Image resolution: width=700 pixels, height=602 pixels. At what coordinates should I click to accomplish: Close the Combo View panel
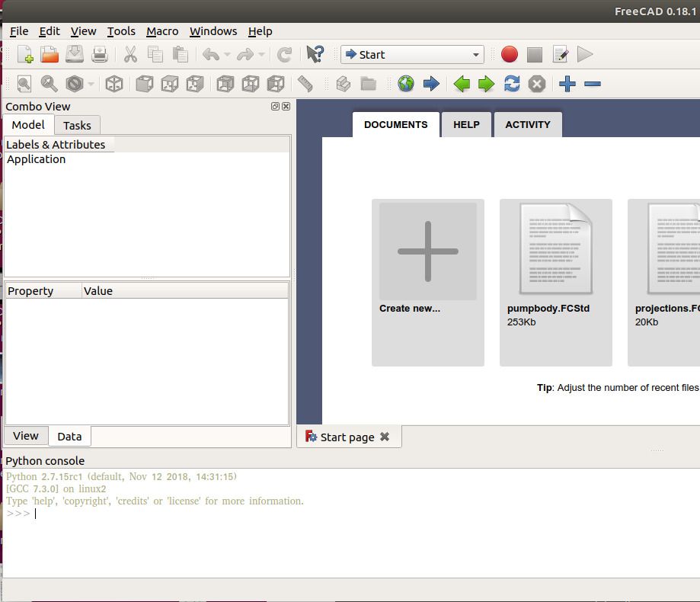(x=286, y=106)
